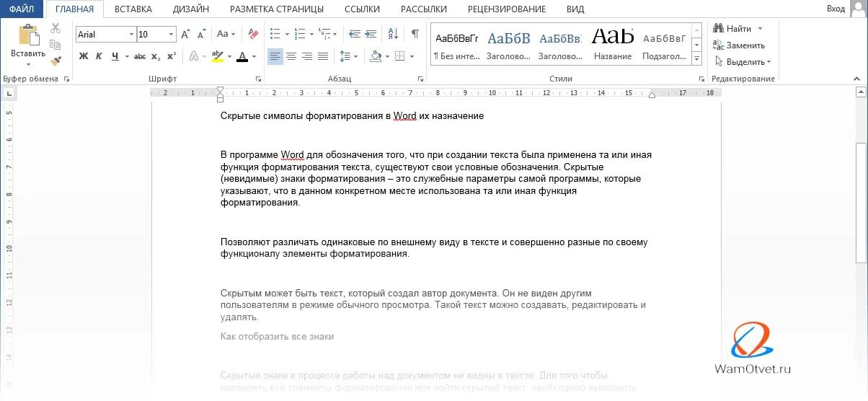Viewport: 868px width, 401px height.
Task: Open the change case Aa dropdown
Action: pos(226,34)
